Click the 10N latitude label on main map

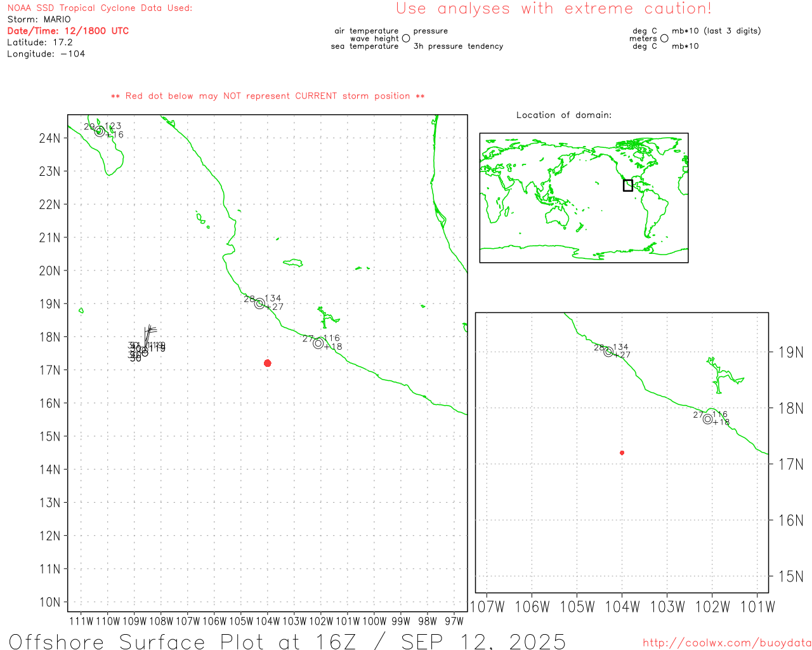tap(49, 602)
